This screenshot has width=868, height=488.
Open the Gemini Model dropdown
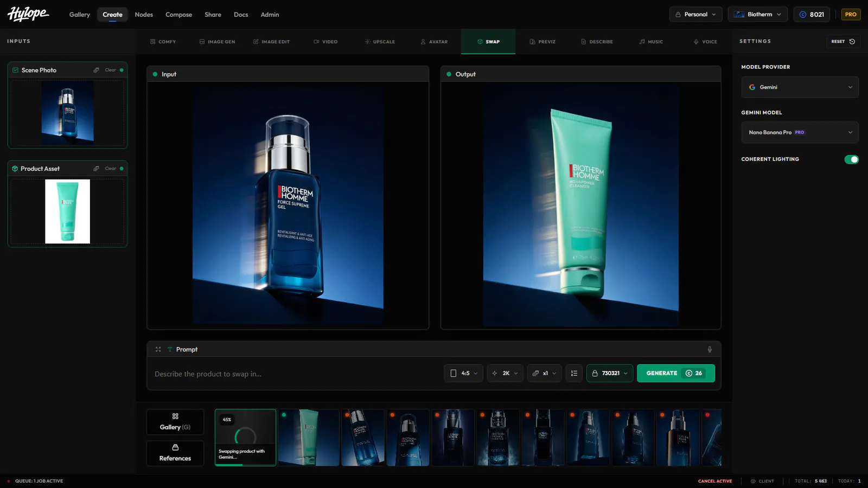[800, 132]
